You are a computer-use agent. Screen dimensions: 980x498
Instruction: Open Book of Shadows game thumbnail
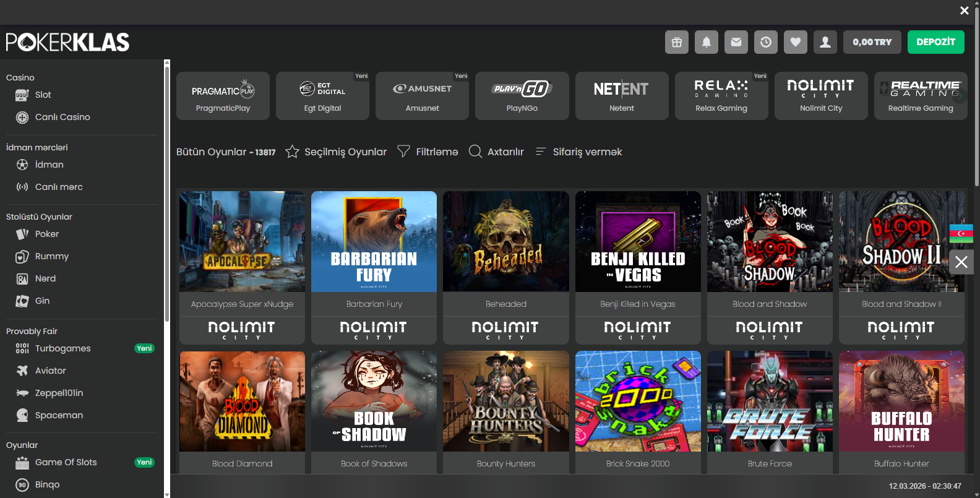374,401
